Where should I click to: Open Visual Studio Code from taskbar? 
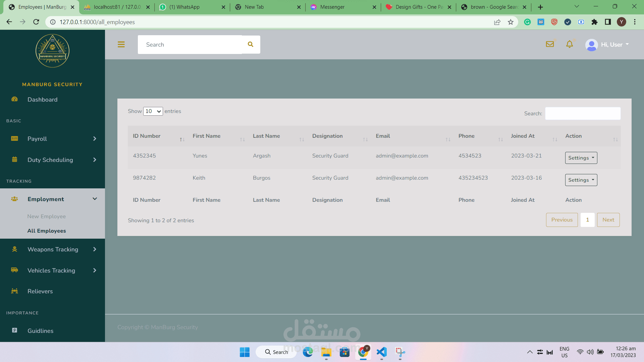pos(381,352)
